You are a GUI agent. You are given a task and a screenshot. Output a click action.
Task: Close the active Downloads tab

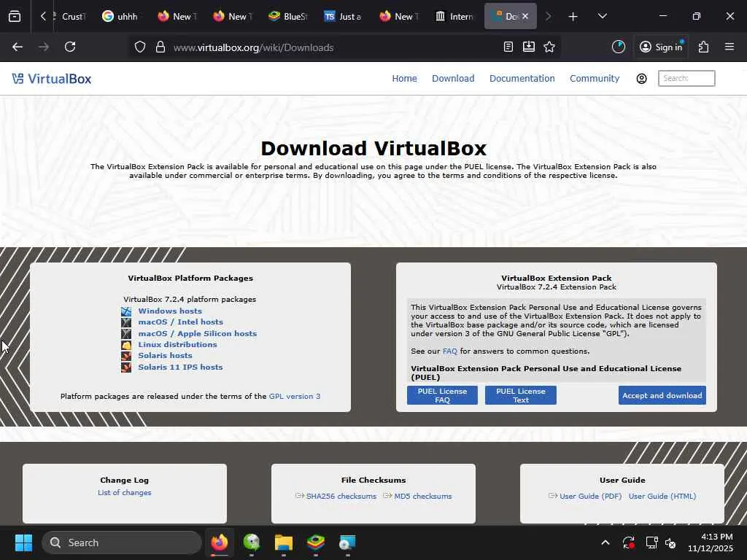click(525, 16)
